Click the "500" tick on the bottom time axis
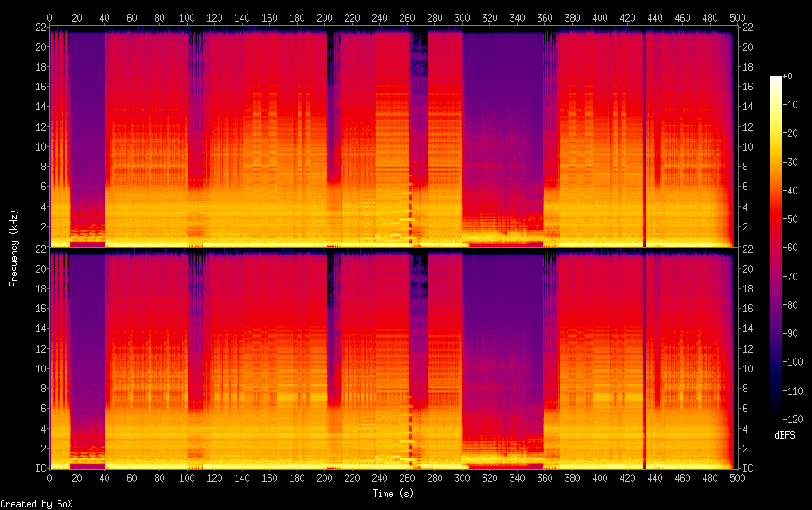 (737, 478)
